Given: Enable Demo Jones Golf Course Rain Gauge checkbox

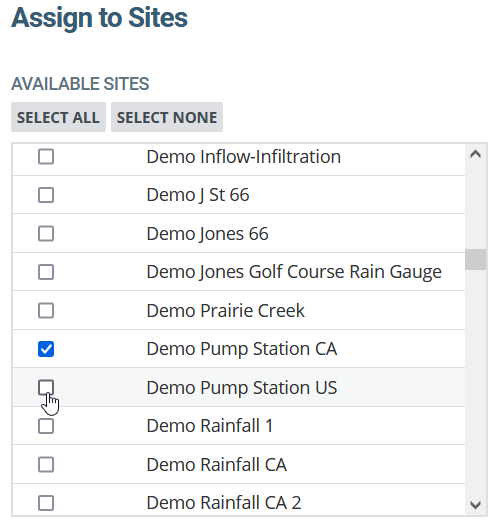Looking at the screenshot, I should click(x=46, y=272).
